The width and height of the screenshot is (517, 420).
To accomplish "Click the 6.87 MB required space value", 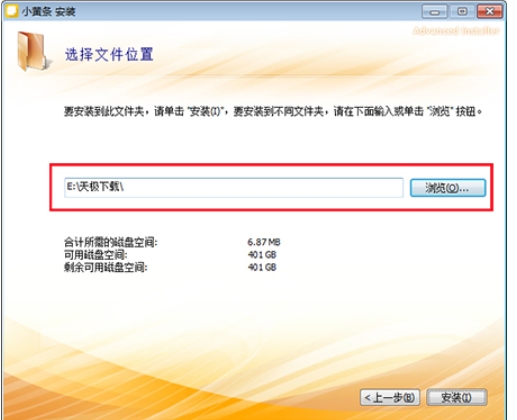I will 264,242.
